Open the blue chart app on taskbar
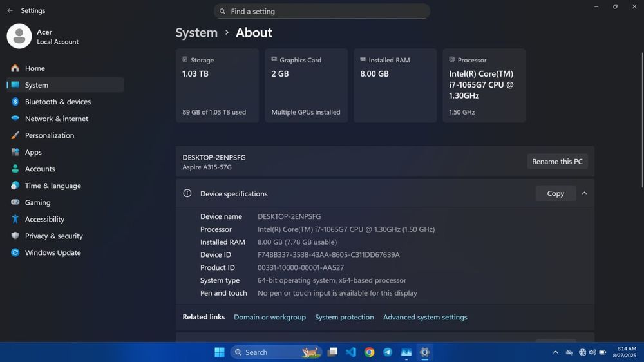Image resolution: width=644 pixels, height=362 pixels. pyautogui.click(x=406, y=352)
